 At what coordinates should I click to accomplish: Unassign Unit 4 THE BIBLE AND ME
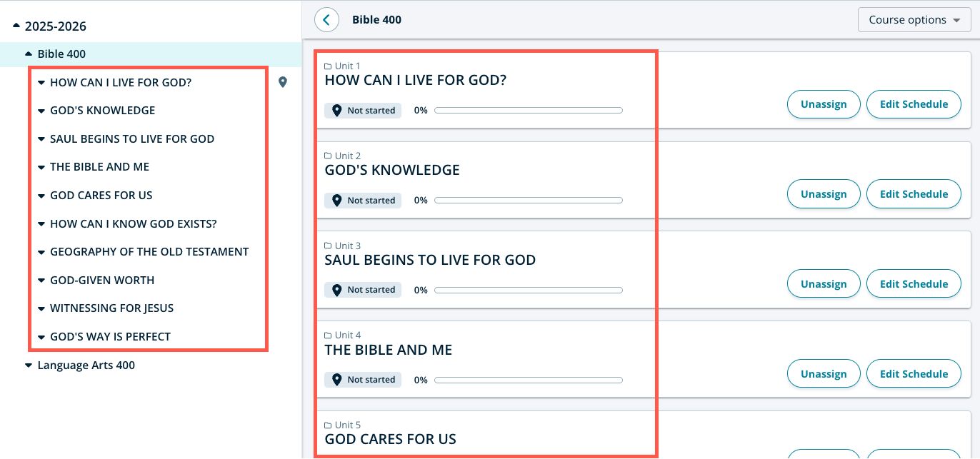pos(823,374)
